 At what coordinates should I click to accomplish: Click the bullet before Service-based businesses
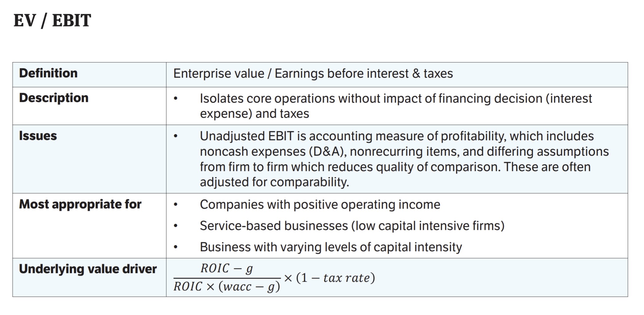click(x=176, y=226)
